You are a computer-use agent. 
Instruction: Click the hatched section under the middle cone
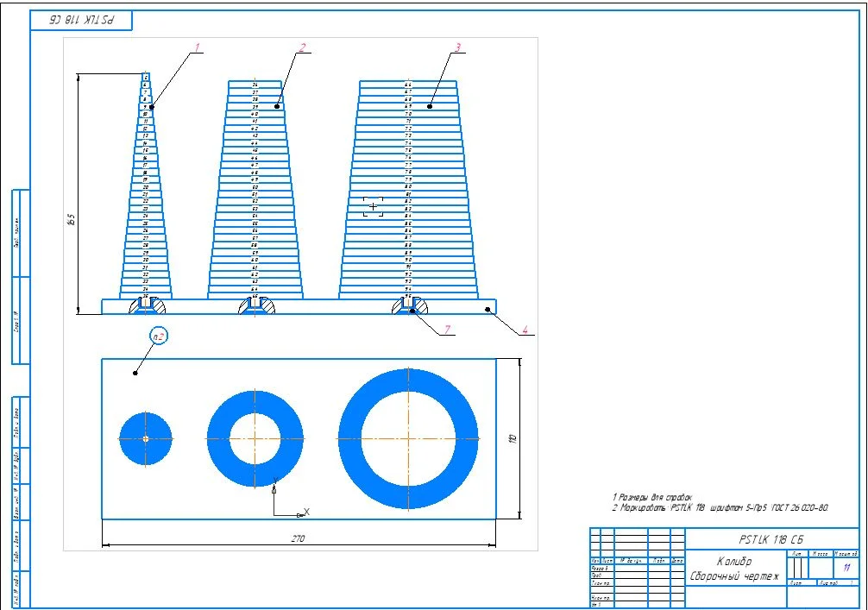[x=264, y=305]
